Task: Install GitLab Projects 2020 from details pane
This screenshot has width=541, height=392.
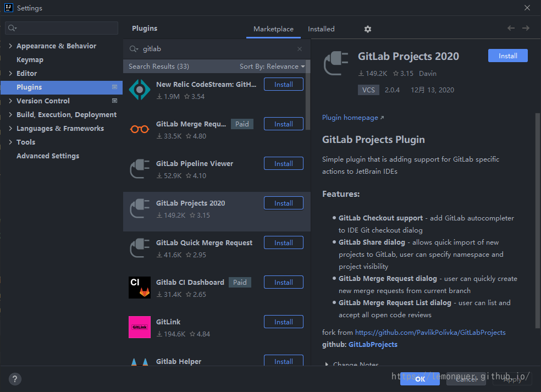Action: coord(507,56)
